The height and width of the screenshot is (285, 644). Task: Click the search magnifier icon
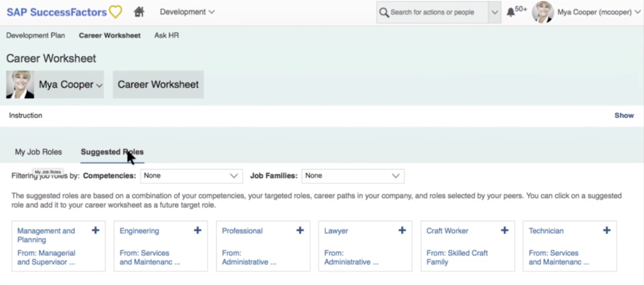(x=384, y=12)
